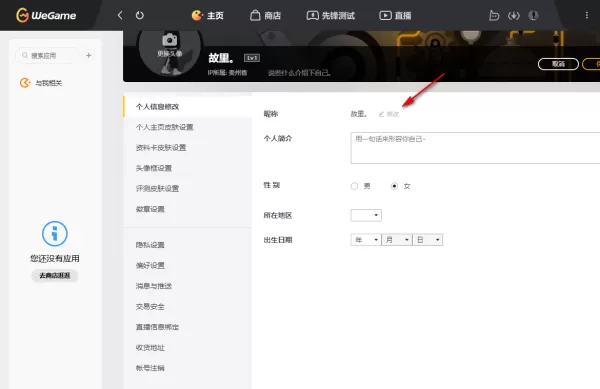Open 与我相关 in the sidebar

click(41, 83)
